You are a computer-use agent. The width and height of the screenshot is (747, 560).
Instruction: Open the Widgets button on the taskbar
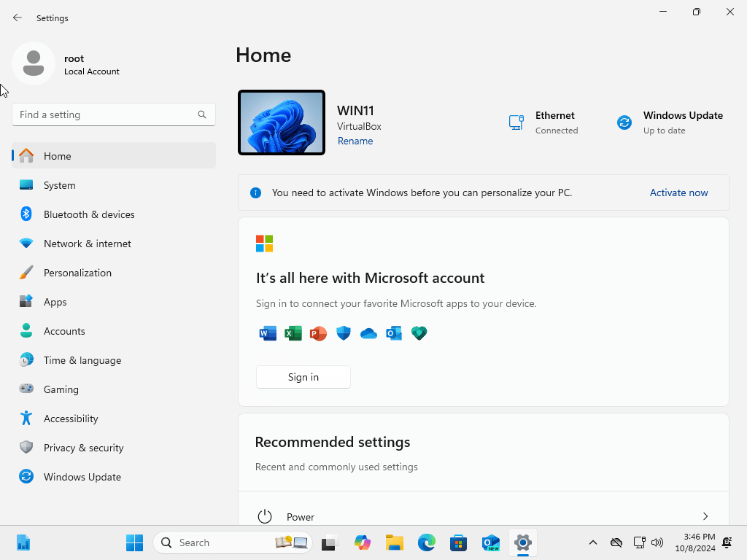(23, 542)
